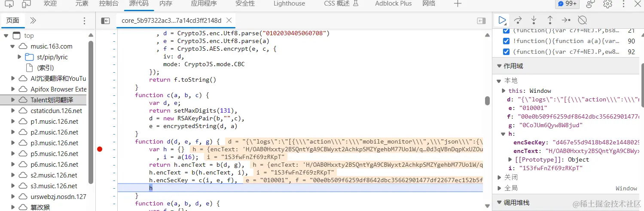Deactivate all breakpoints icon
The image size is (644, 211).
coord(583,20)
